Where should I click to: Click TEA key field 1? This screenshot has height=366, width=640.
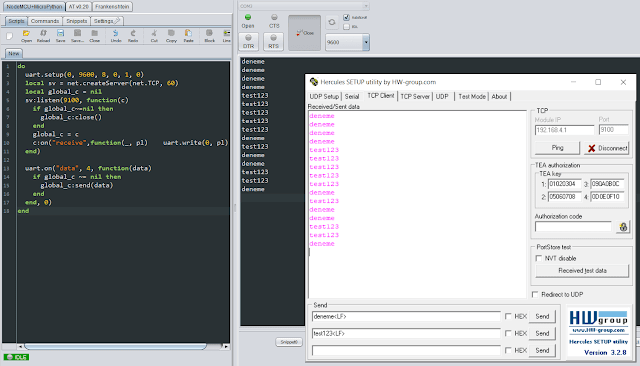point(564,184)
